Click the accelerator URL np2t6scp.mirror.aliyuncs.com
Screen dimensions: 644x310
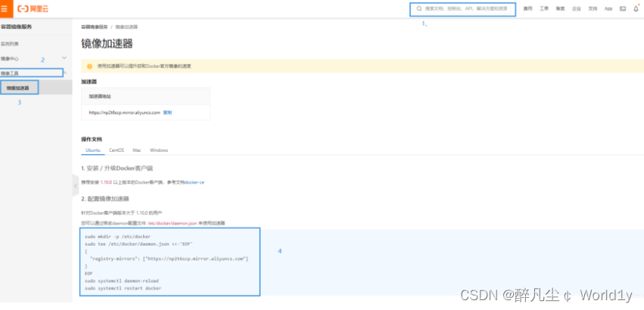(124, 112)
